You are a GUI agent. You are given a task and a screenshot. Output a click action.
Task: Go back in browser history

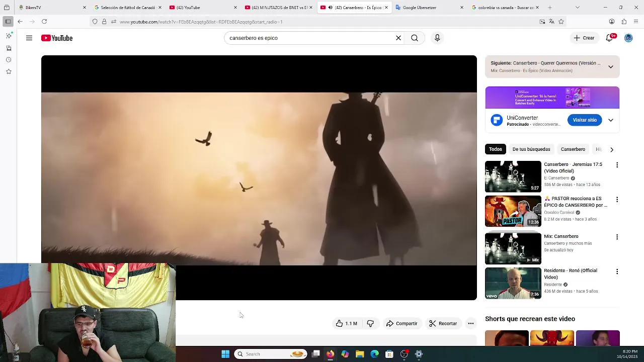click(x=20, y=22)
